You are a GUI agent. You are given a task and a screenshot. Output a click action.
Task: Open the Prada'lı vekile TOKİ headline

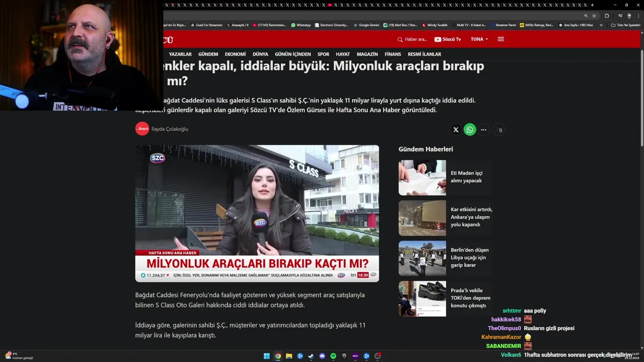click(470, 298)
